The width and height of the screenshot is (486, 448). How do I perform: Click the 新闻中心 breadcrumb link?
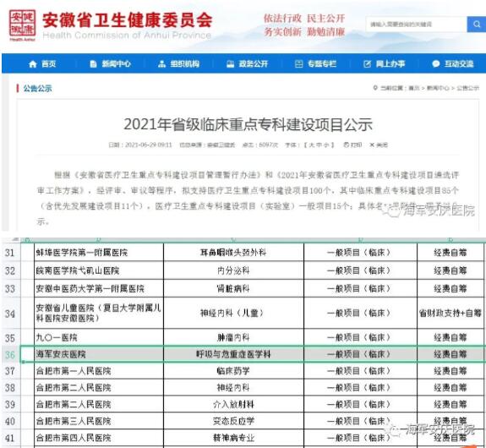coord(438,88)
